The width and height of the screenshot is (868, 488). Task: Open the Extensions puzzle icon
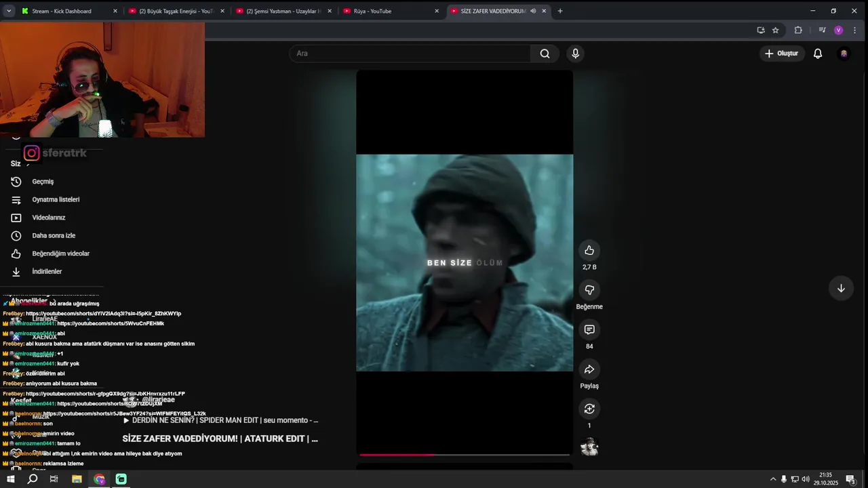tap(798, 30)
